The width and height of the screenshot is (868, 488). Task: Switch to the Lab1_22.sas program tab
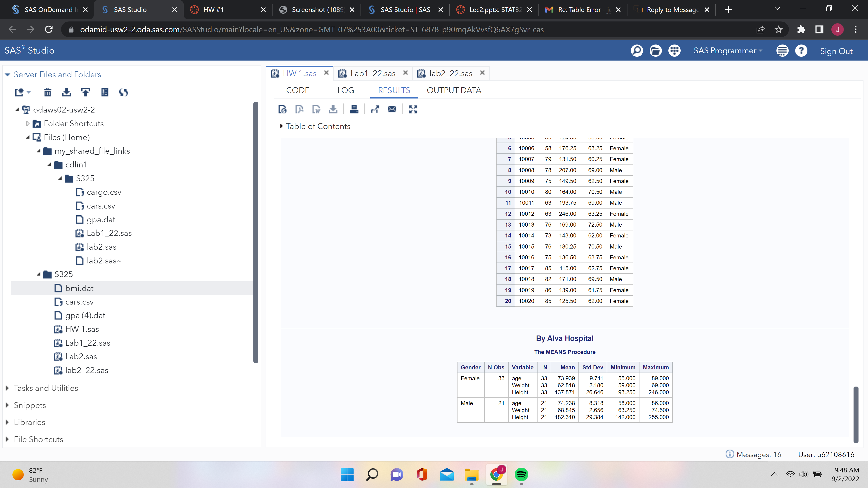point(373,73)
